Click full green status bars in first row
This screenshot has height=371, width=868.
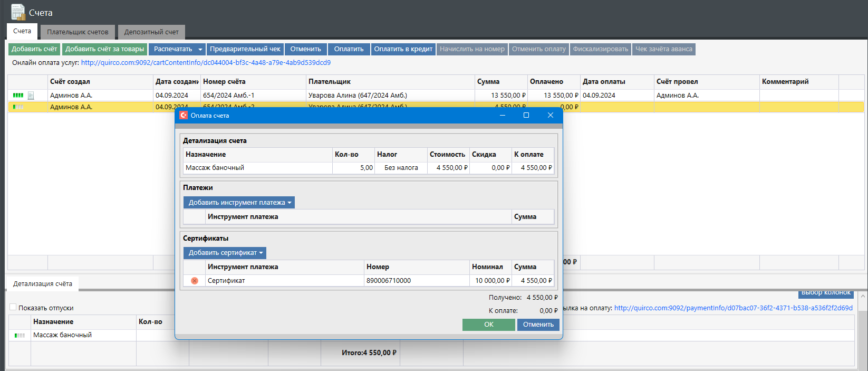[x=18, y=96]
